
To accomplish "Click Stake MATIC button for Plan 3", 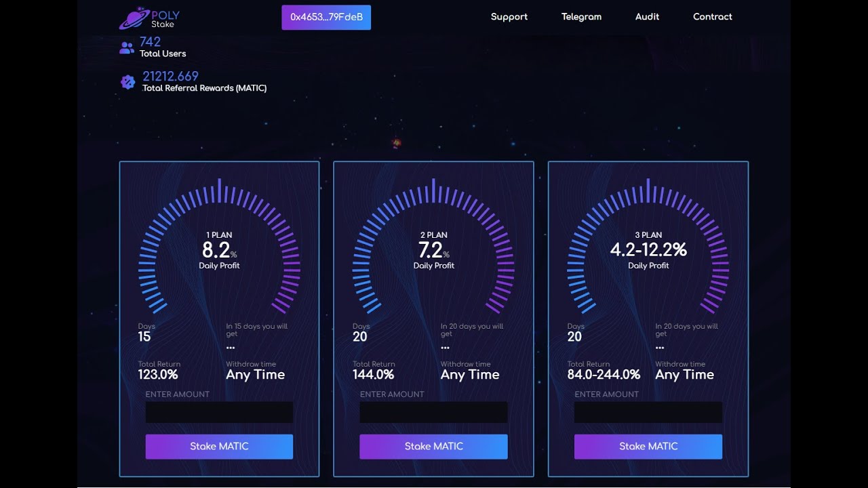I will point(648,447).
